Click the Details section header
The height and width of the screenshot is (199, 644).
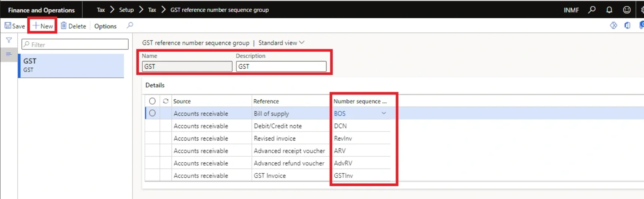tap(155, 85)
